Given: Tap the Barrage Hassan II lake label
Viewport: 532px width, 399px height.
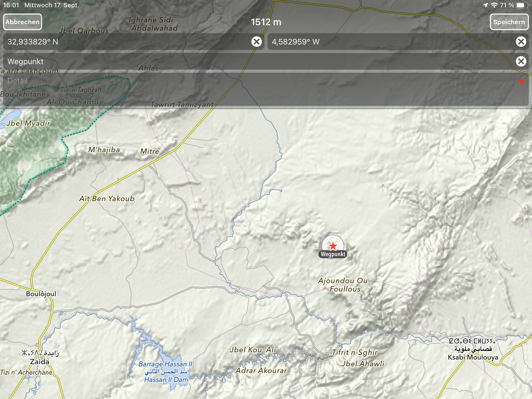Looking at the screenshot, I should (166, 364).
